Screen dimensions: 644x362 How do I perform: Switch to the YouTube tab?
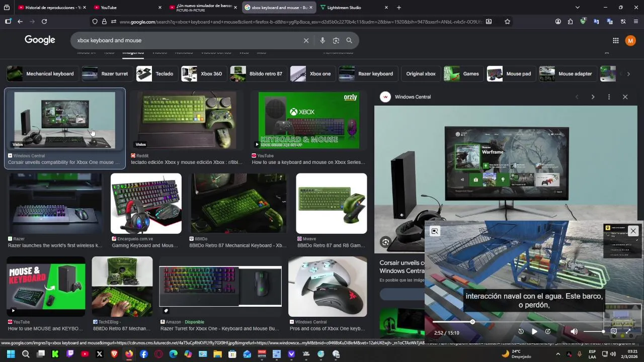pos(128,8)
